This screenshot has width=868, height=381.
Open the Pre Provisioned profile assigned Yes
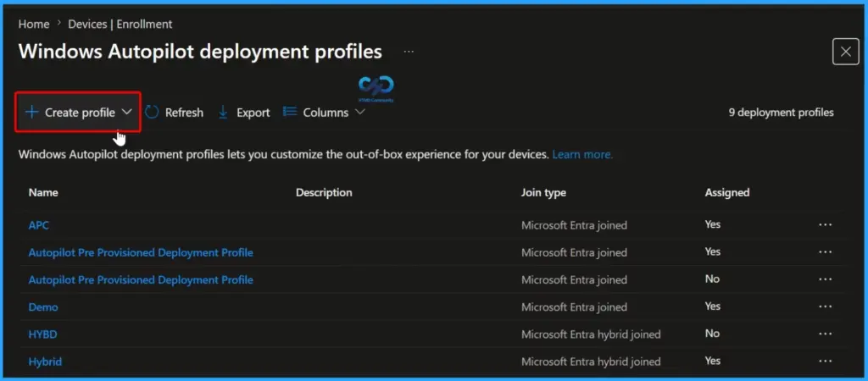(x=141, y=252)
